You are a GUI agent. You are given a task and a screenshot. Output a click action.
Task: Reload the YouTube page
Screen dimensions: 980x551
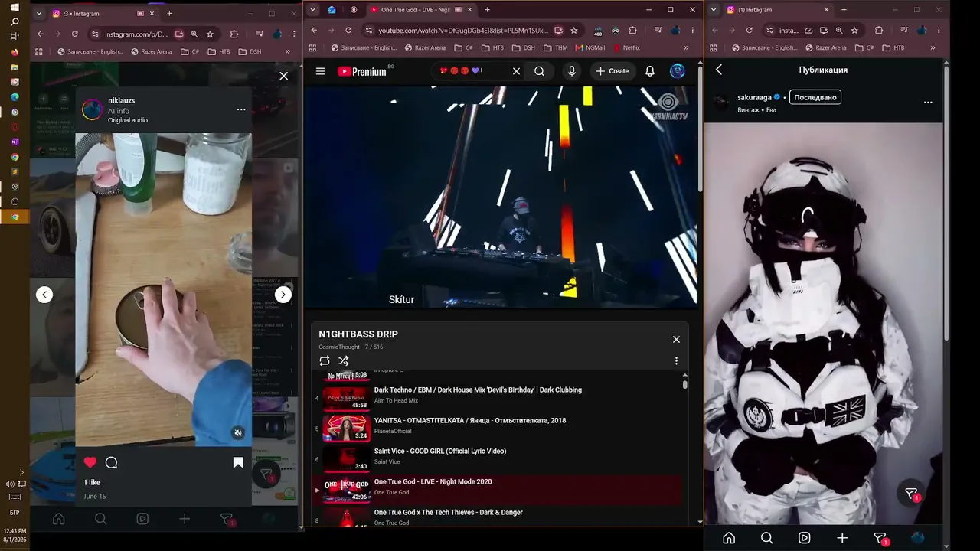348,31
